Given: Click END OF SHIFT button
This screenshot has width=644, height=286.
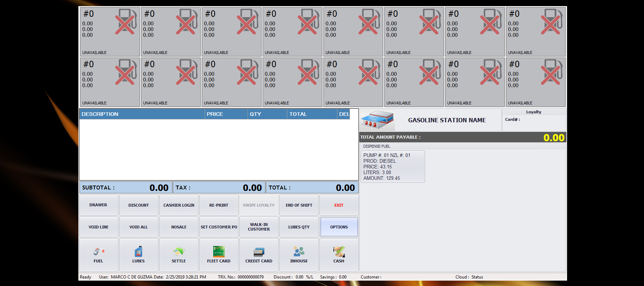Looking at the screenshot, I should [x=299, y=205].
